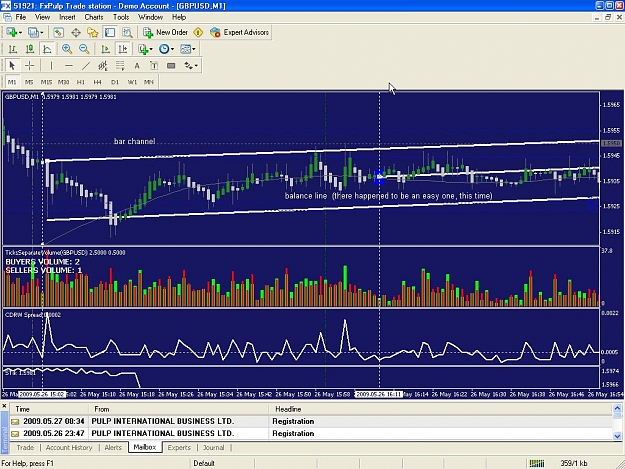Screen dimensions: 625x469
Task: Sort mailbox by Headline column
Action: point(440,409)
